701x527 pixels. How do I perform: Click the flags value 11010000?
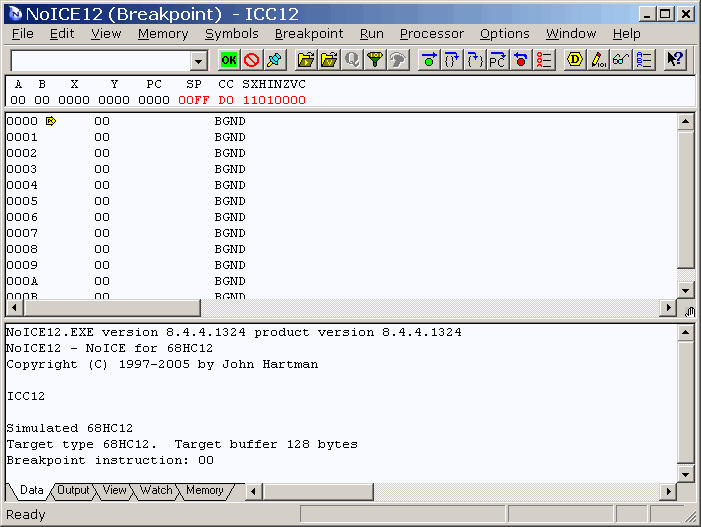click(x=274, y=100)
